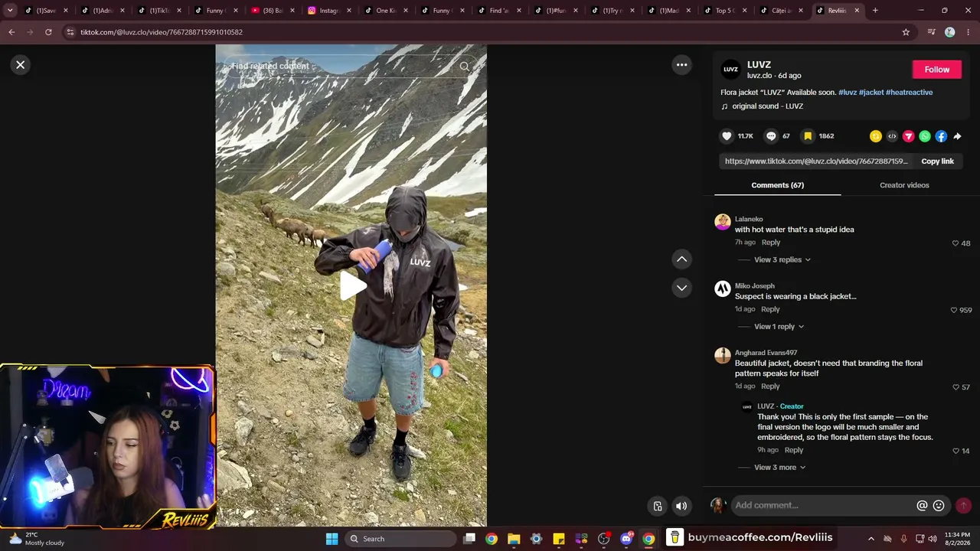Switch to the Top 5 browser tab
Screen dimensions: 980x551
point(724,11)
